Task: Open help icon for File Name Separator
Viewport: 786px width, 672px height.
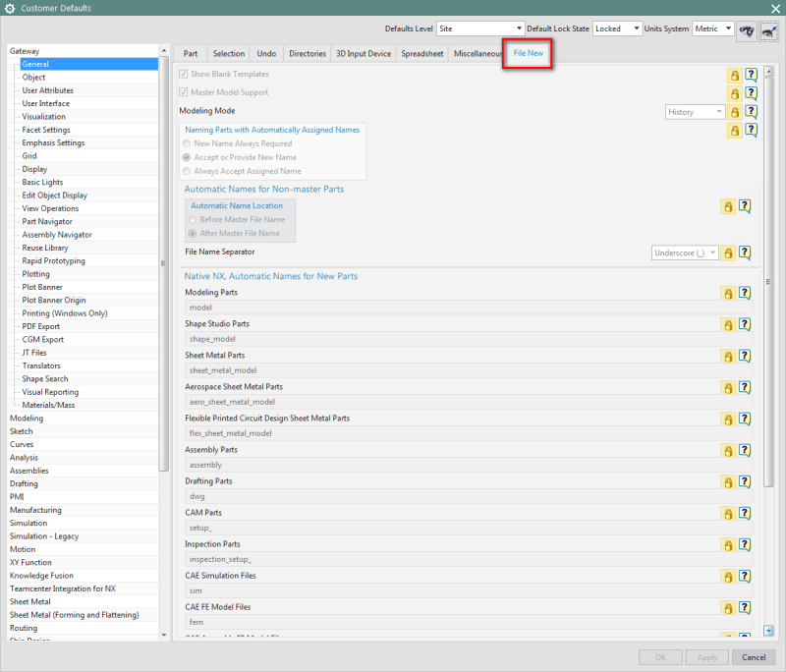Action: (745, 252)
